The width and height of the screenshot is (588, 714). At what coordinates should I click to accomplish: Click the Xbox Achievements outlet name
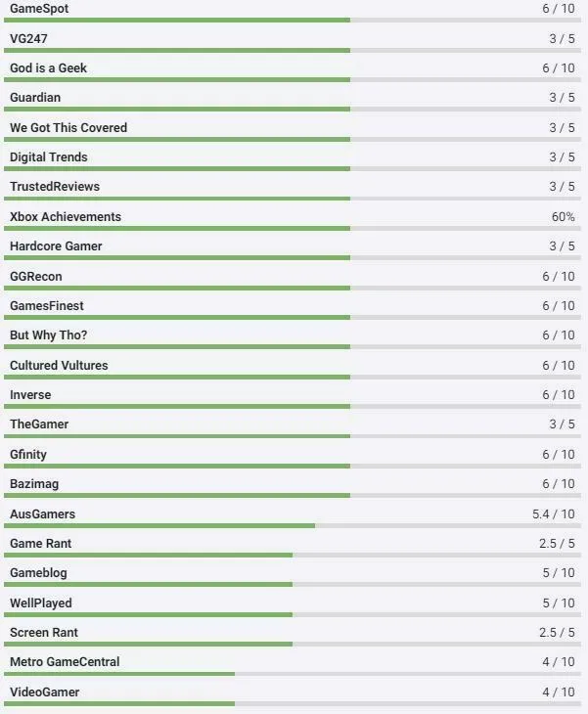pyautogui.click(x=66, y=216)
